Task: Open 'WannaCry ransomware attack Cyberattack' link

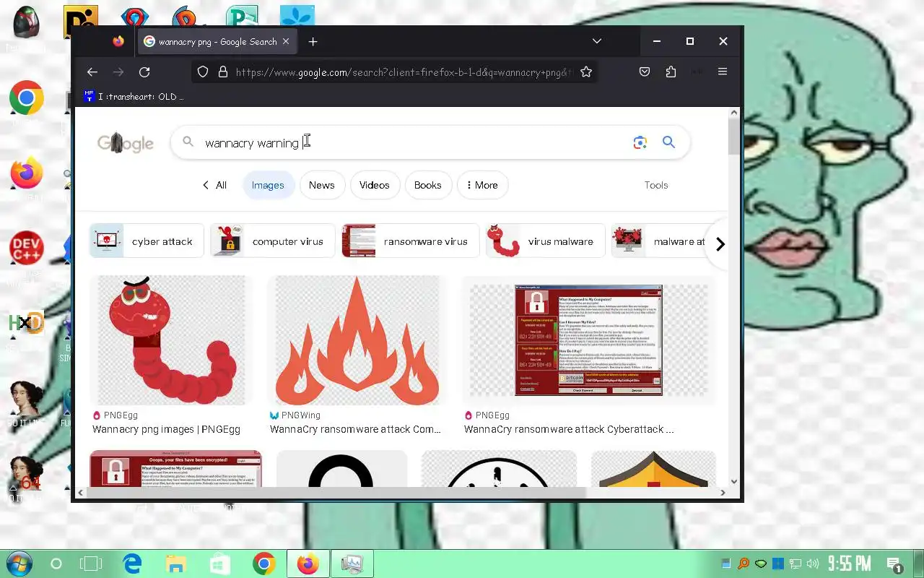Action: click(x=569, y=429)
